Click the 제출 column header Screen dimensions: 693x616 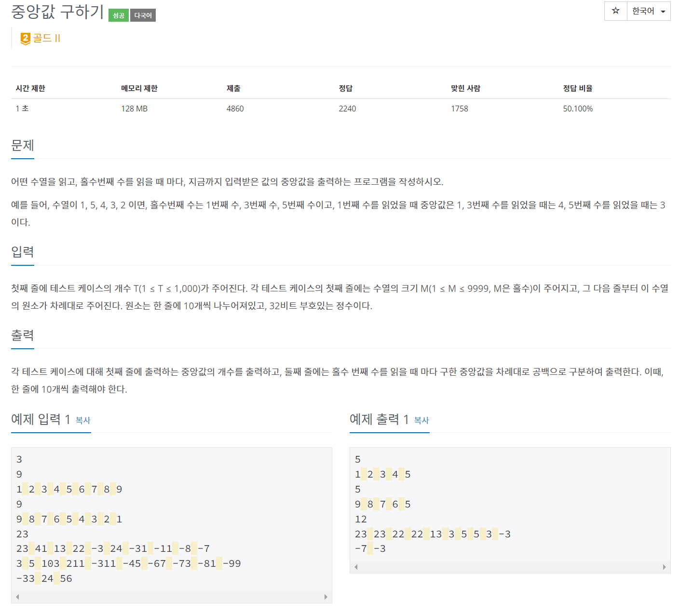point(233,88)
